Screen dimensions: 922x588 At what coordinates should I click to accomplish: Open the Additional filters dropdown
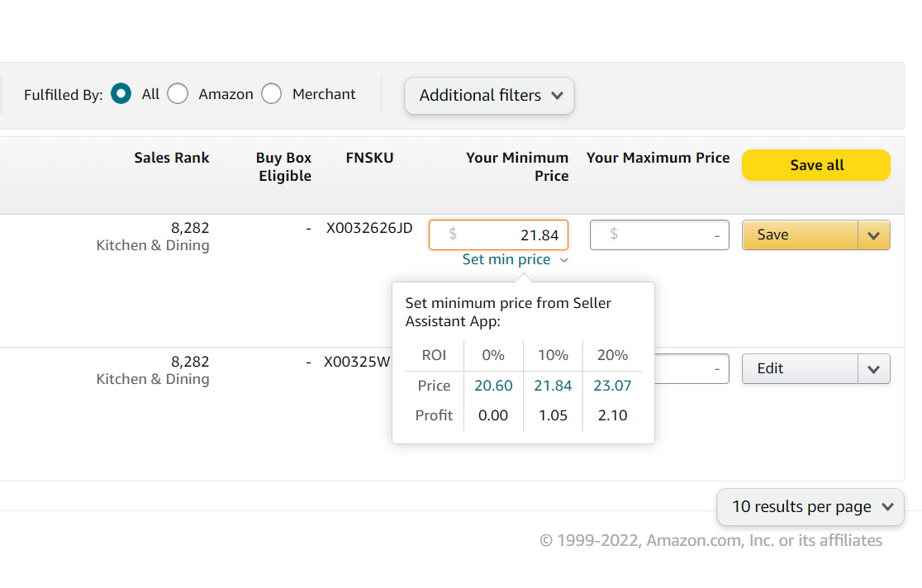(489, 96)
